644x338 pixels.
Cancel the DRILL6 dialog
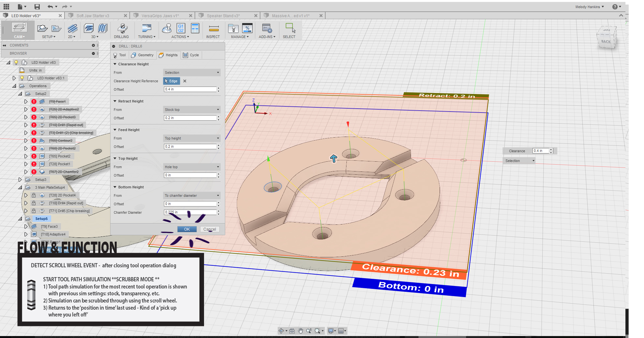click(x=210, y=229)
